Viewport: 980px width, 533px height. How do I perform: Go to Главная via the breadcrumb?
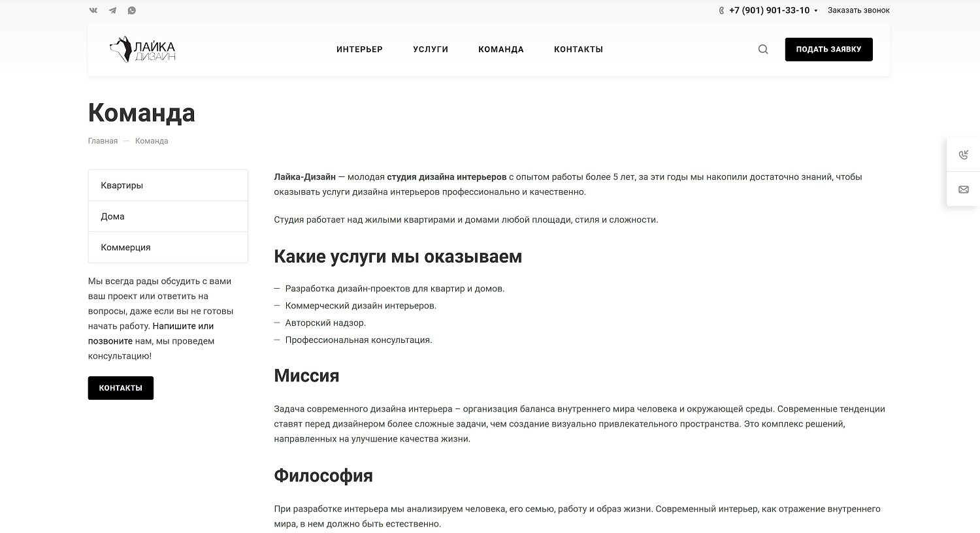pos(103,140)
